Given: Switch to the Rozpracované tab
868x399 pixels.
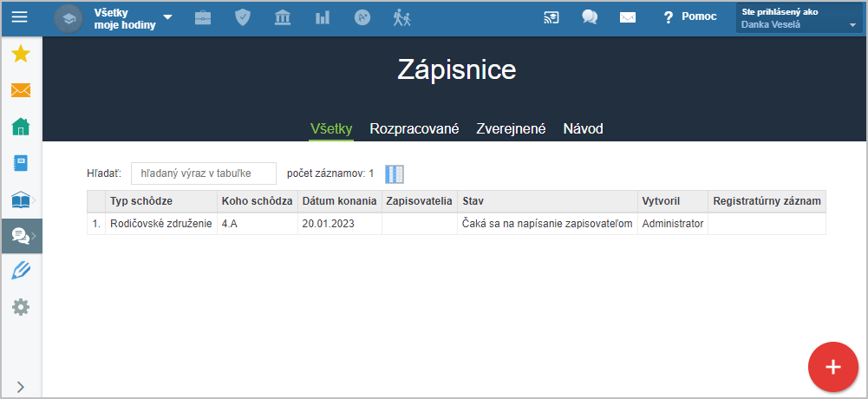Looking at the screenshot, I should tap(414, 129).
